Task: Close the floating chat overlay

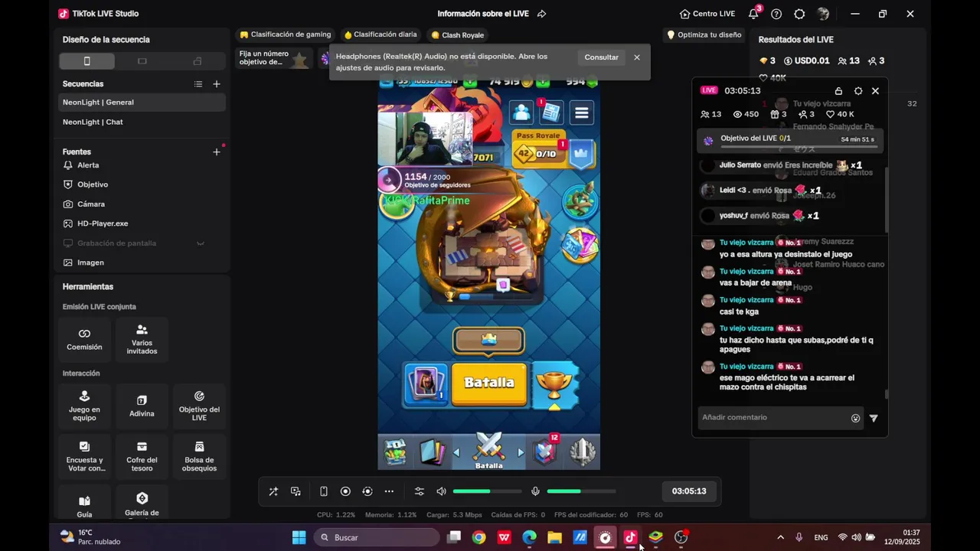Action: pyautogui.click(x=875, y=91)
